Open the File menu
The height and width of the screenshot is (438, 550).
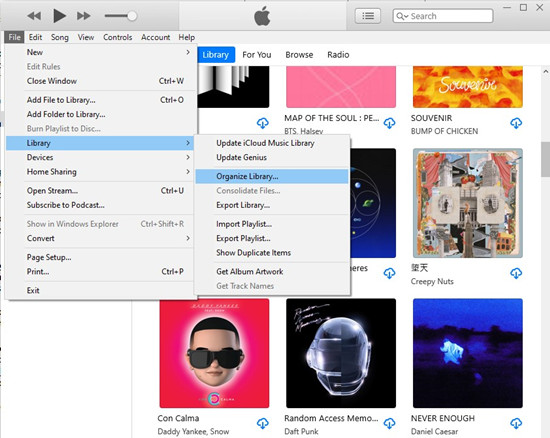coord(14,37)
